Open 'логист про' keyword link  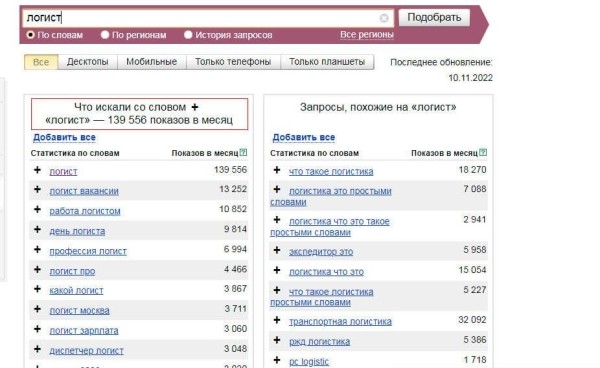(72, 271)
